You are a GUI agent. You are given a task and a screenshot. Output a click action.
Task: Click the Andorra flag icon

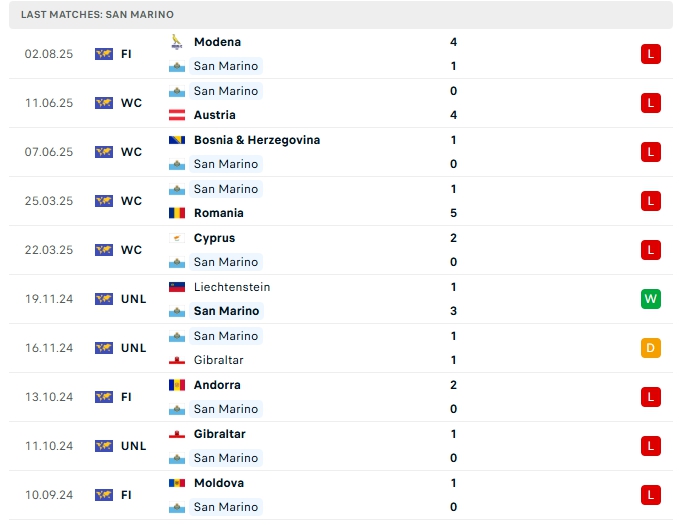point(177,385)
